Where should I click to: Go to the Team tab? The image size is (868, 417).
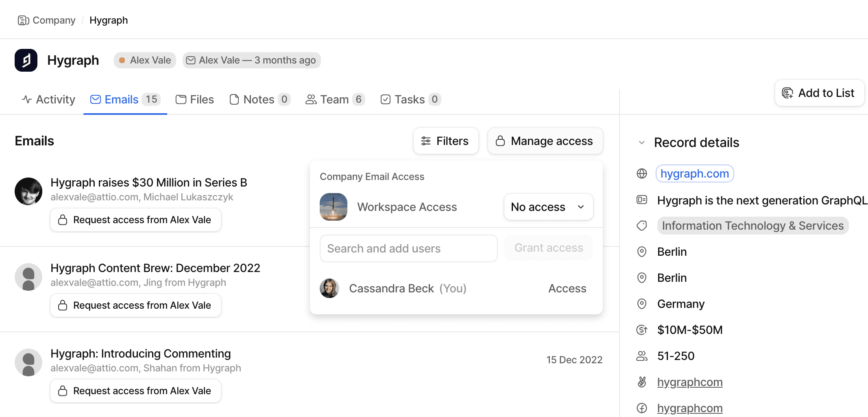(x=335, y=99)
